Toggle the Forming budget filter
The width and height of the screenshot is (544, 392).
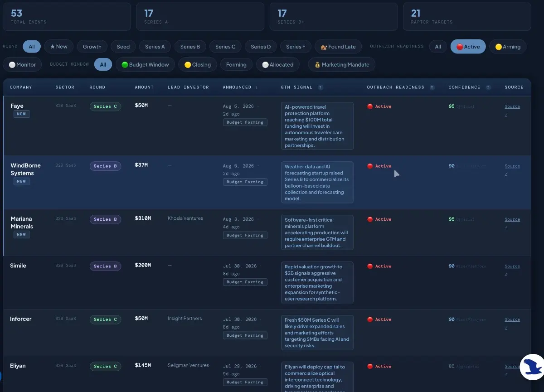[x=236, y=65]
